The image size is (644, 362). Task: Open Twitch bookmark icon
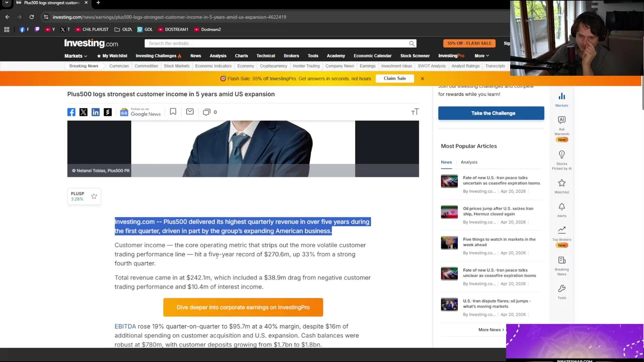(37, 29)
